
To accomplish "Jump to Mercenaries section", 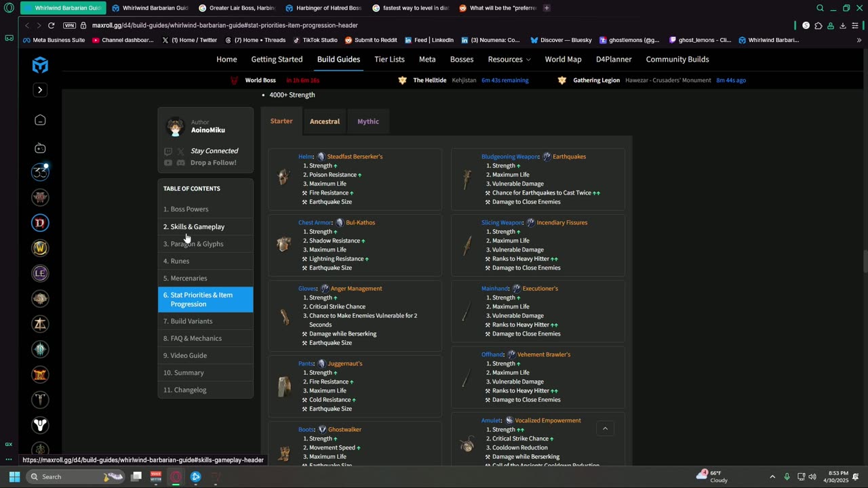I will (205, 278).
